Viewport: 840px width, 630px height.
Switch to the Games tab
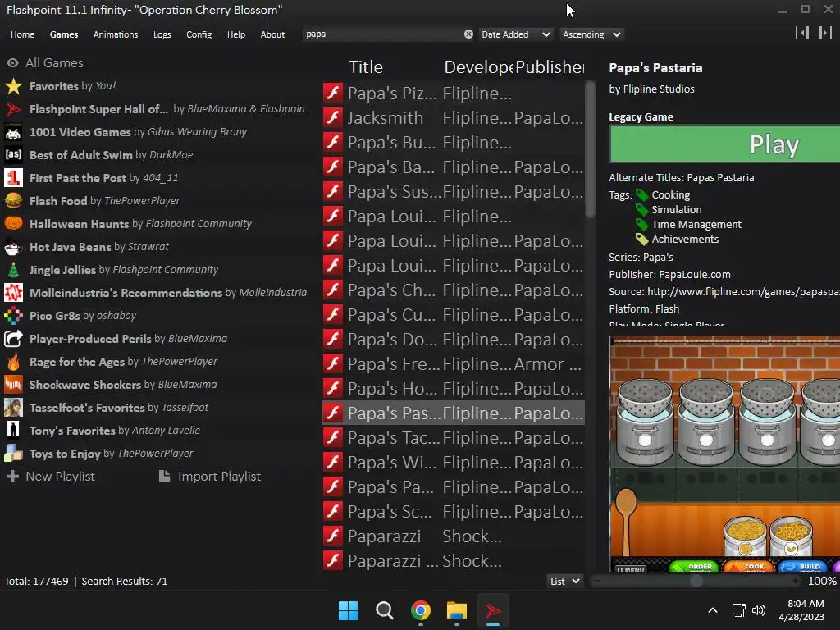(x=64, y=34)
